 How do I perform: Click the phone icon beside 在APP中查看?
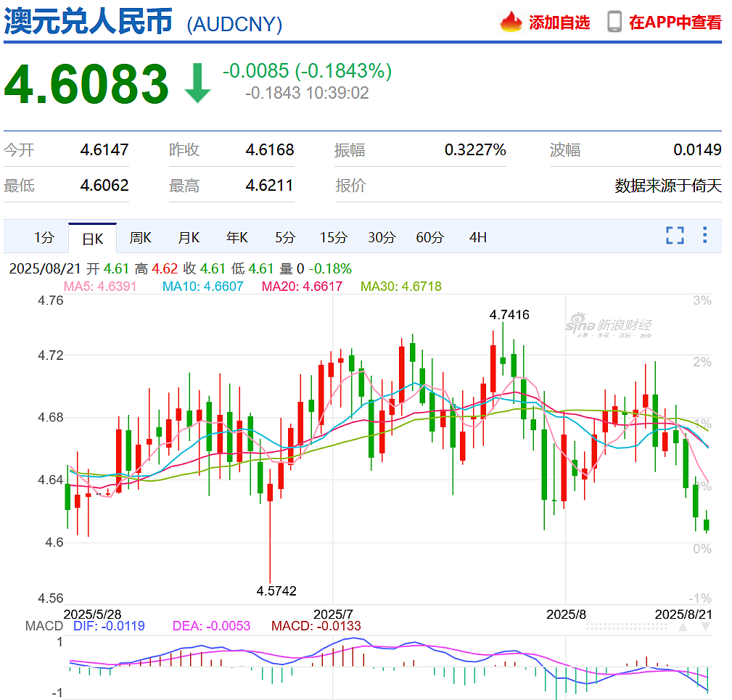(614, 22)
